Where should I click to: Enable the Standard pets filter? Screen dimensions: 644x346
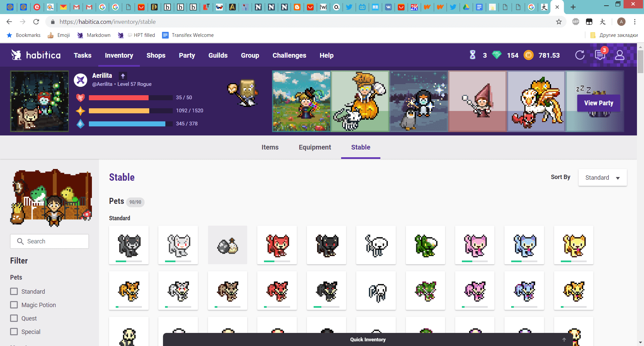click(14, 291)
